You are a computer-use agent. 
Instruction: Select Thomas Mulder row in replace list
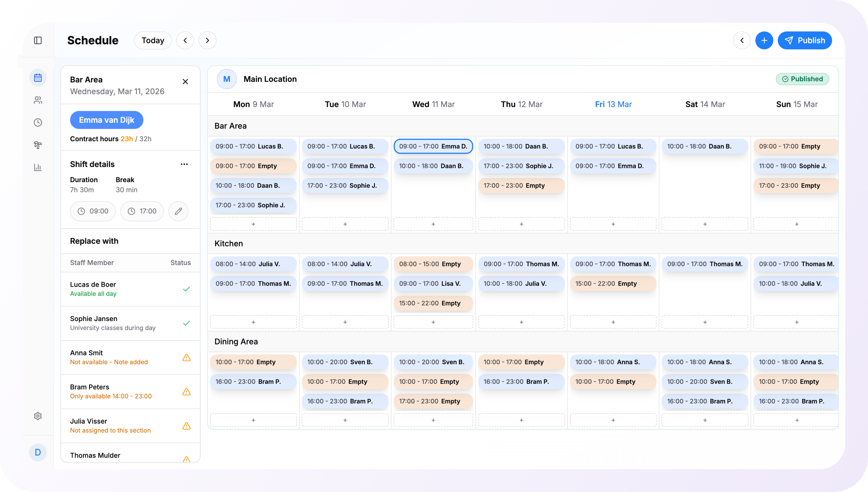[130, 453]
